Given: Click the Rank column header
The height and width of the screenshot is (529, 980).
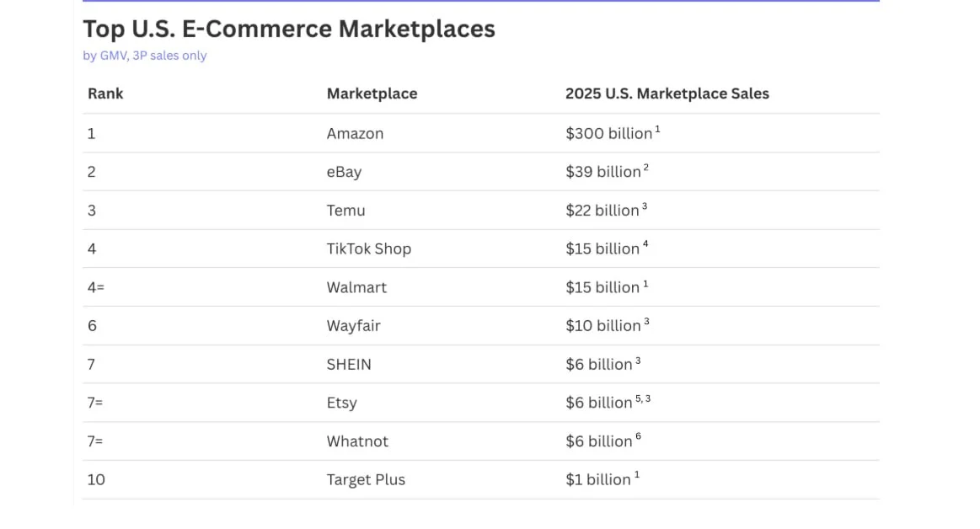Looking at the screenshot, I should pos(105,94).
